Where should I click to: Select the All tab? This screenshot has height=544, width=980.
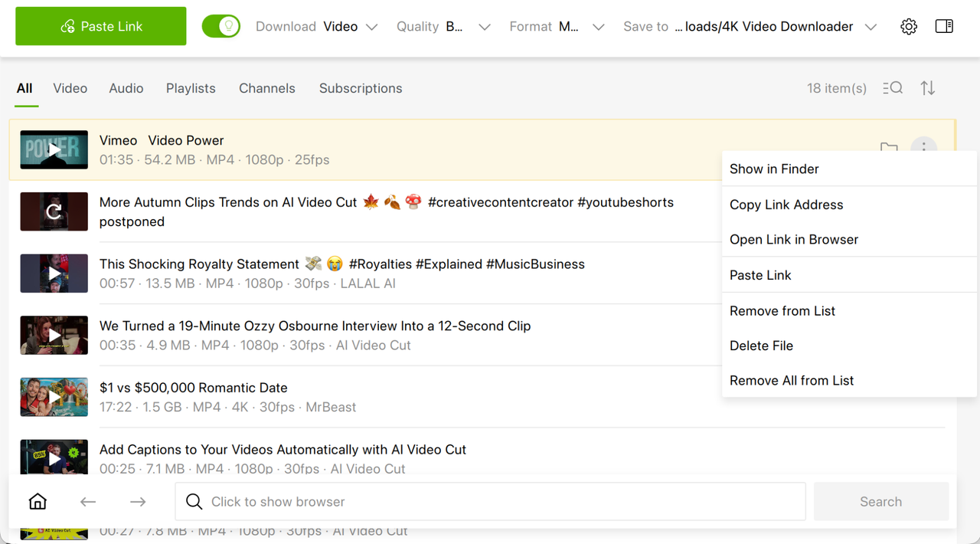tap(24, 88)
